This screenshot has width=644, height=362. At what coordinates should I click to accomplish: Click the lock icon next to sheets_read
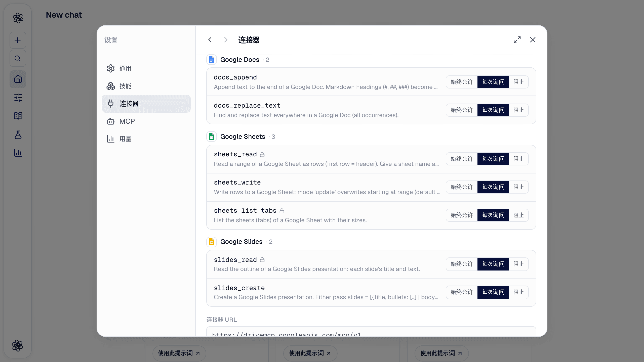point(262,154)
